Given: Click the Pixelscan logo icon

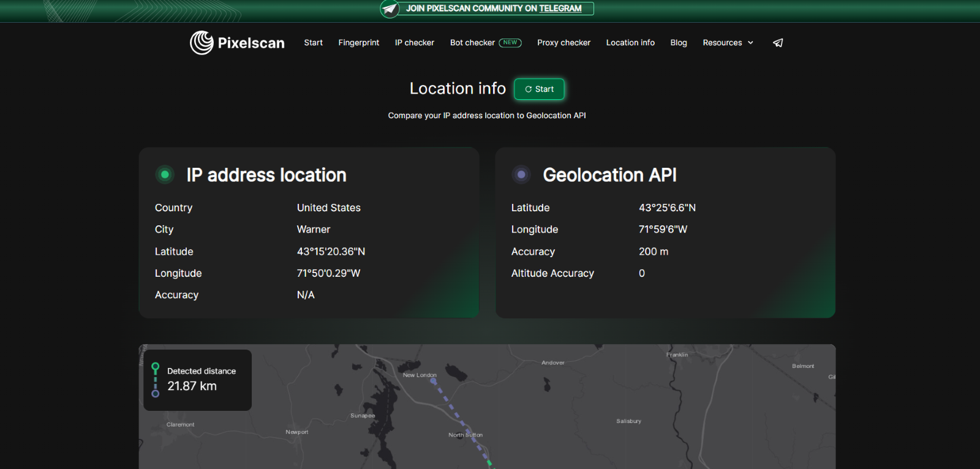Looking at the screenshot, I should 202,43.
